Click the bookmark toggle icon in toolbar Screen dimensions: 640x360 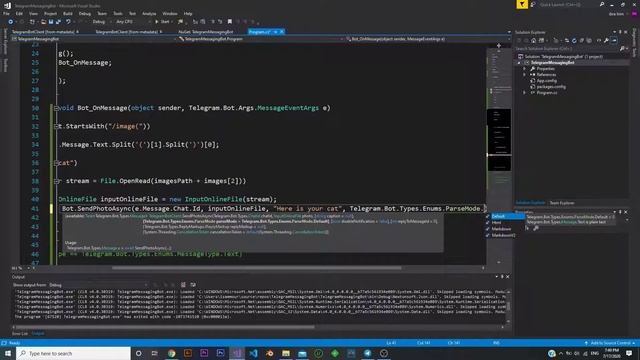click(x=230, y=22)
